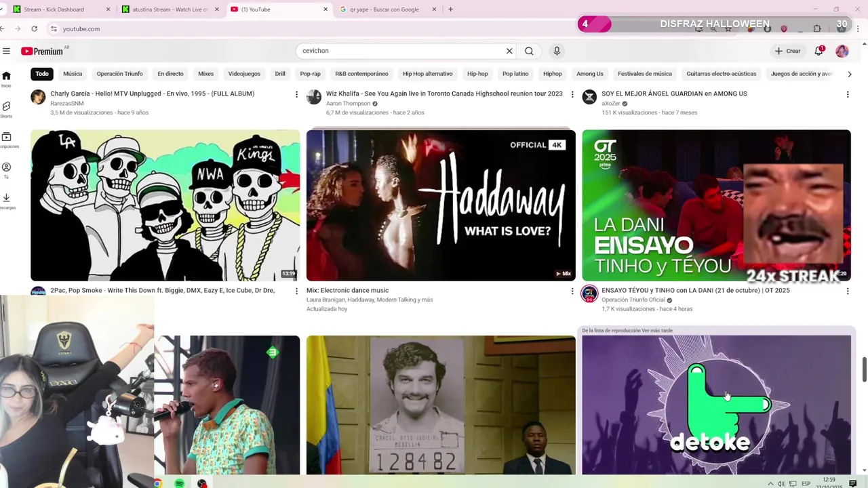The image size is (868, 488).
Task: Open a new browser tab
Action: [x=450, y=9]
